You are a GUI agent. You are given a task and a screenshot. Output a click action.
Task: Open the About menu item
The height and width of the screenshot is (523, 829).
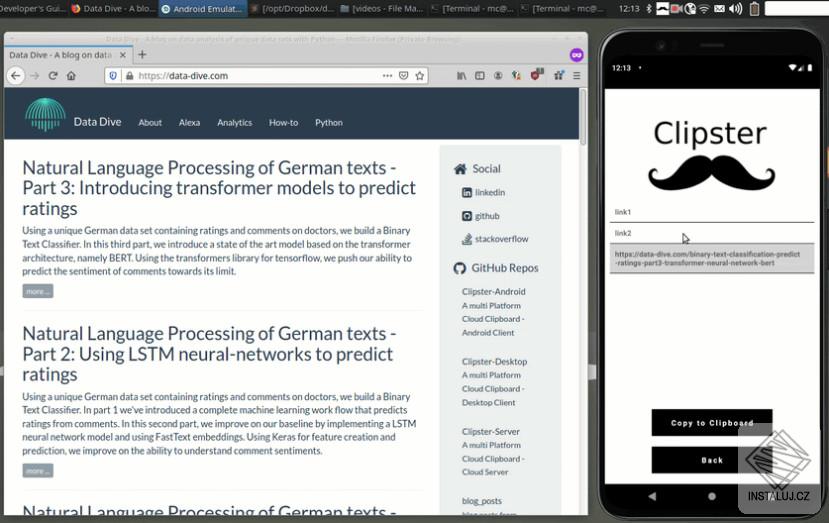150,123
